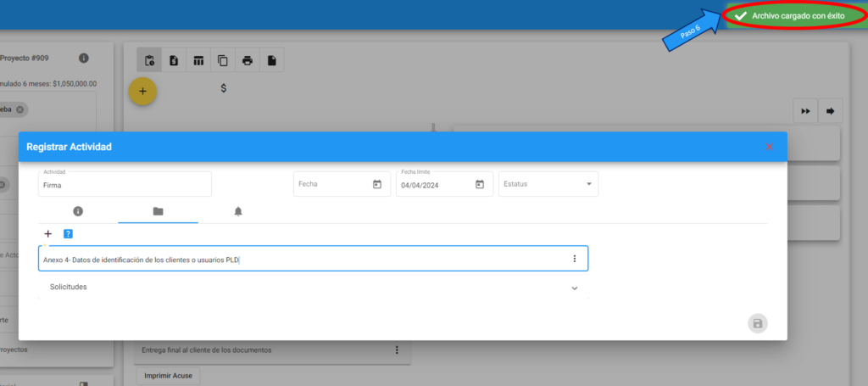Click the Imprimir Acuse button
The width and height of the screenshot is (868, 386).
(169, 376)
